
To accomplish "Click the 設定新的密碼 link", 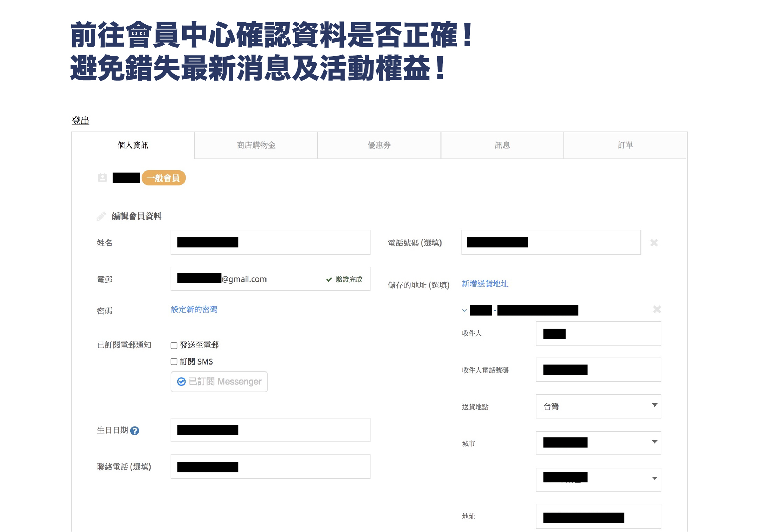I will (194, 309).
